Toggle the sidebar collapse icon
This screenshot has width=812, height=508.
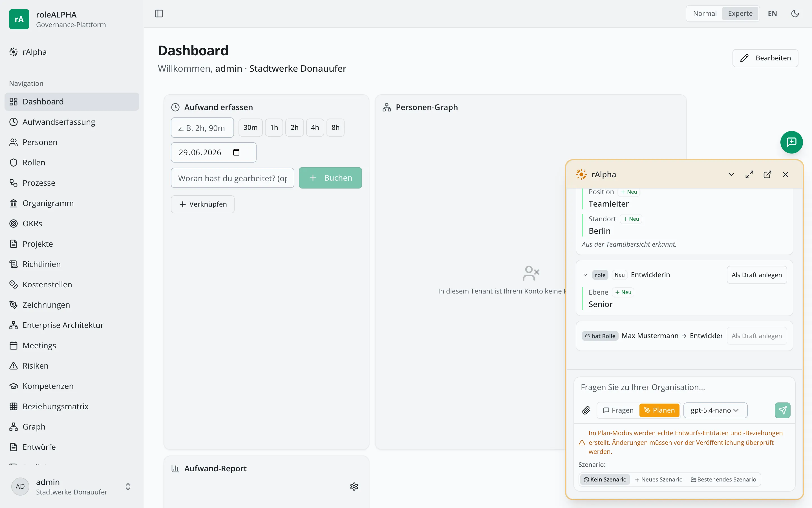click(x=159, y=14)
